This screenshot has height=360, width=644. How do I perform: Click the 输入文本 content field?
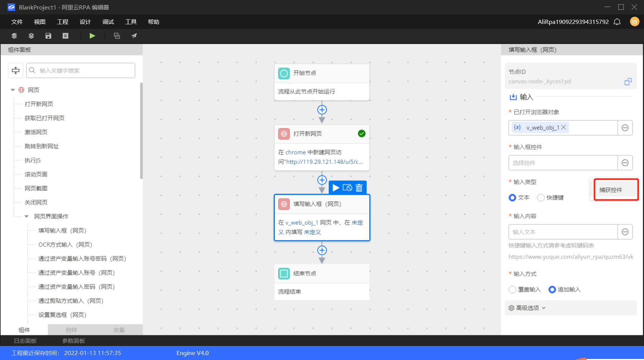coord(563,232)
